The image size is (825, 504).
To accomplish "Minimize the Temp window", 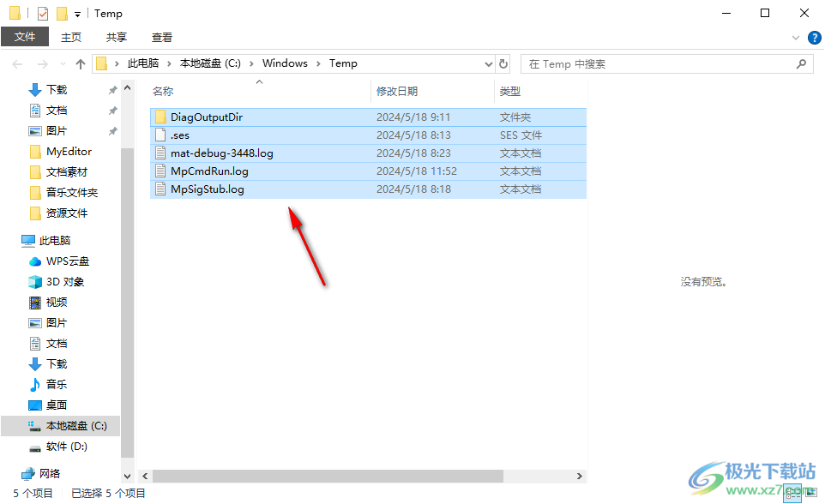I will [726, 13].
